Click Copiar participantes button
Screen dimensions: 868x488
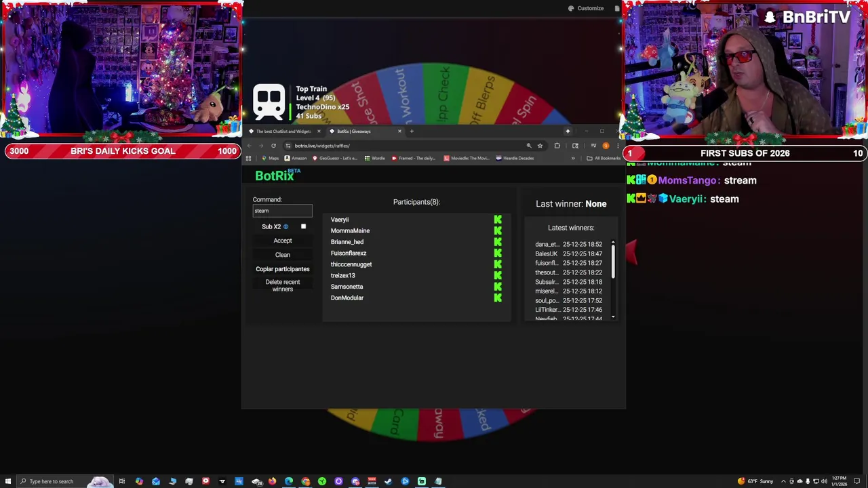click(x=283, y=269)
